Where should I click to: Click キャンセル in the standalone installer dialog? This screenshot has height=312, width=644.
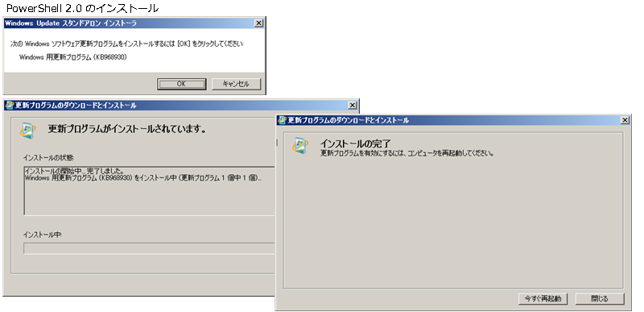(x=236, y=84)
